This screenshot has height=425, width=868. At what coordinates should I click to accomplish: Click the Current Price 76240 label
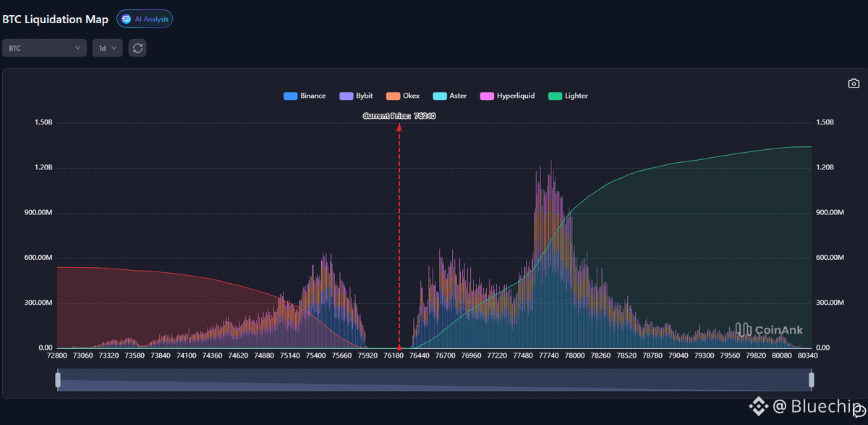click(x=399, y=116)
